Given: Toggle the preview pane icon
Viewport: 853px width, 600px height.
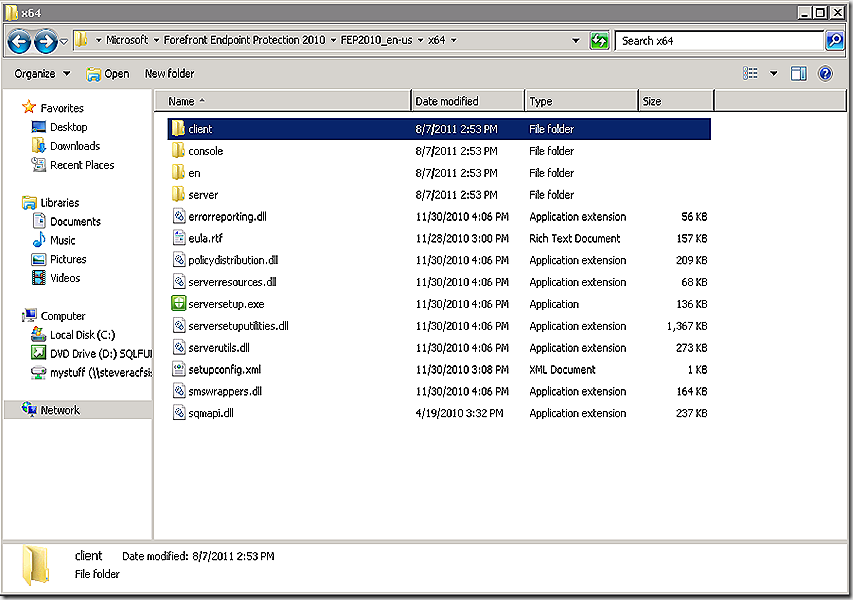Looking at the screenshot, I should [799, 73].
